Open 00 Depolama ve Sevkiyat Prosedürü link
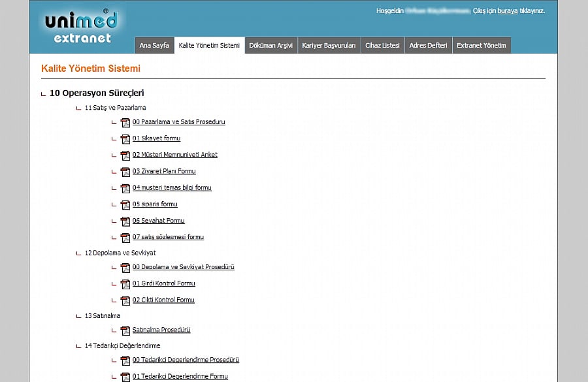The width and height of the screenshot is (588, 382). click(184, 267)
